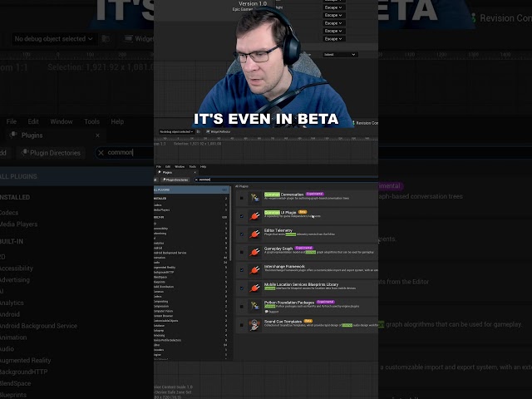The width and height of the screenshot is (532, 399).
Task: Close the Plugins tab
Action: 195,172
